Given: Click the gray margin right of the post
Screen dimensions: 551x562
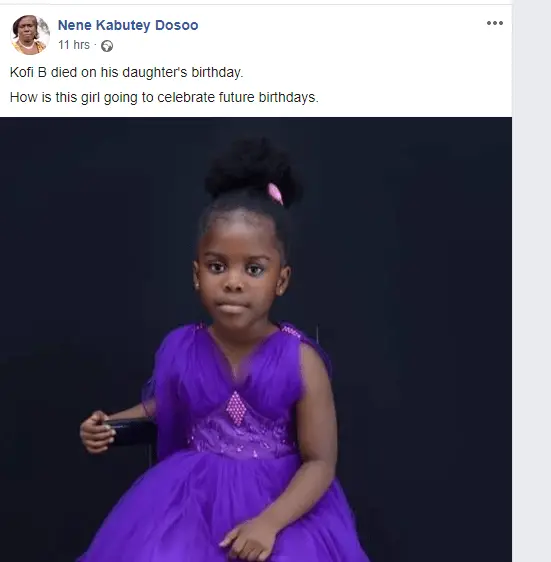Looking at the screenshot, I should (x=532, y=281).
